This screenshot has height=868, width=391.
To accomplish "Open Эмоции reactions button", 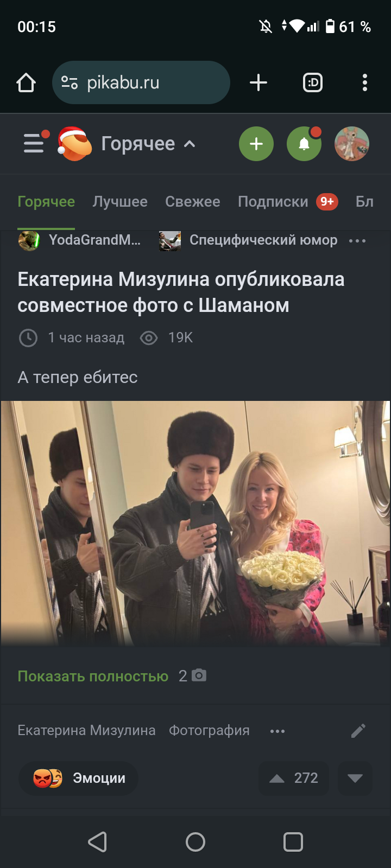I will click(78, 778).
